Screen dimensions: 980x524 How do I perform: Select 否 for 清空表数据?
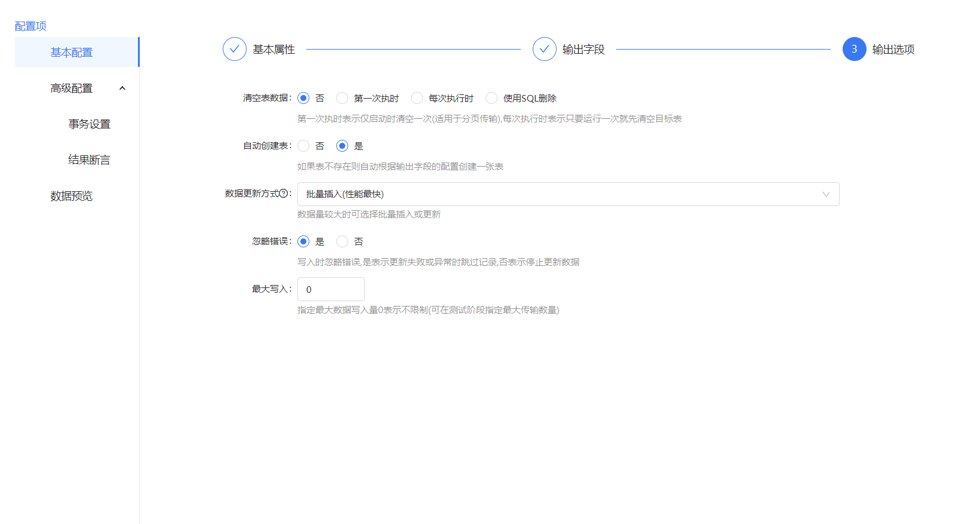coord(303,98)
